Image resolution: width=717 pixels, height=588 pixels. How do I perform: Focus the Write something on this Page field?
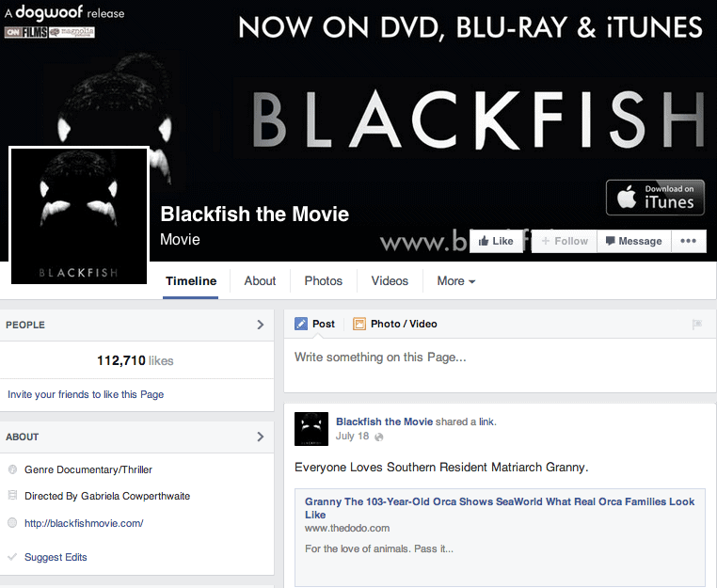[x=500, y=365]
